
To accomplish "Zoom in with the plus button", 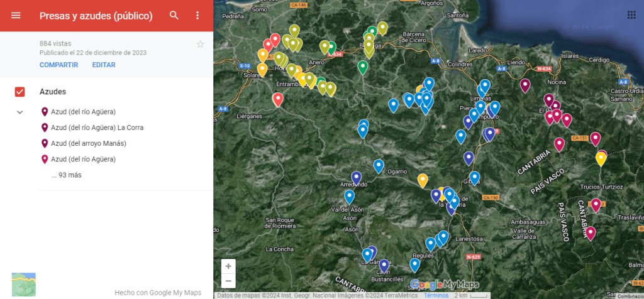I will click(228, 266).
